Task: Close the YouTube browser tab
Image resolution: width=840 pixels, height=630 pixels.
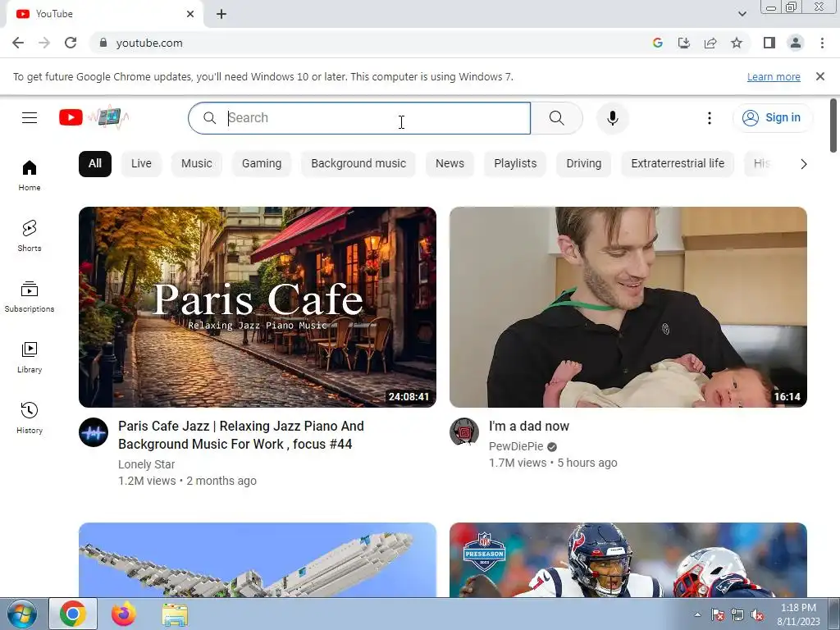Action: pos(190,14)
